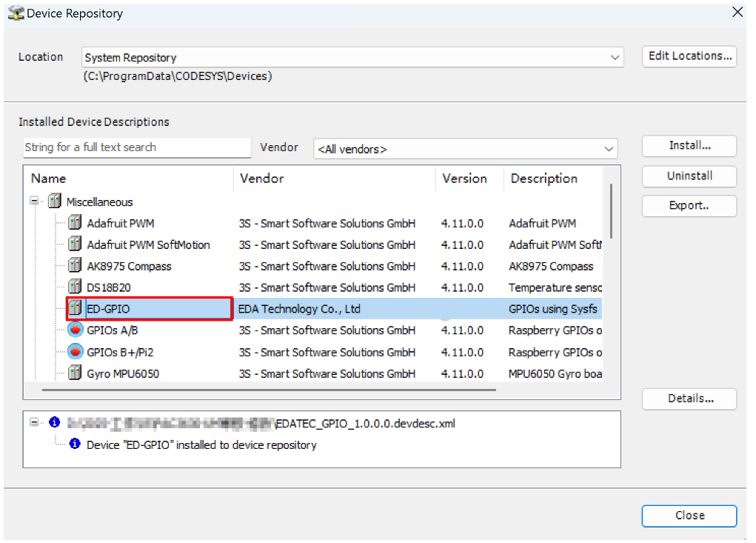Screen dimensions: 756x543
Task: Collapse the Miscellaneous tree node
Action: 35,201
